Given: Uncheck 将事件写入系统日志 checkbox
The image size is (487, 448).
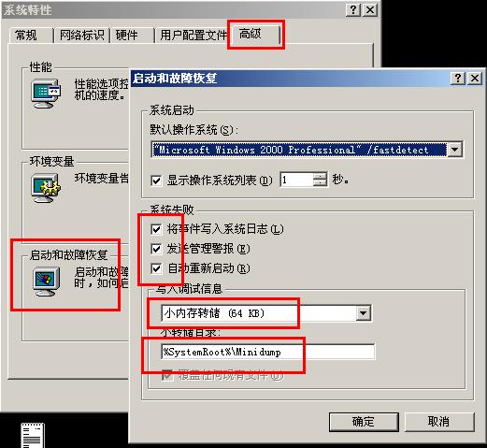Looking at the screenshot, I should point(156,229).
